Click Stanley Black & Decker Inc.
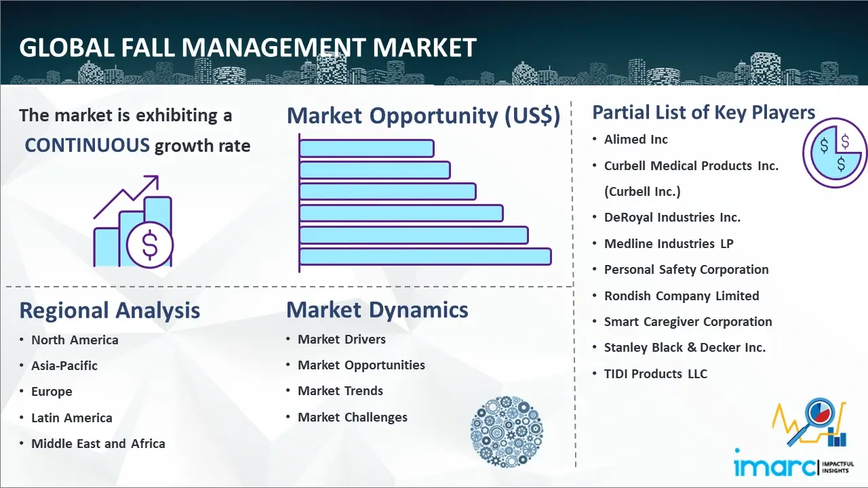Viewport: 868px width, 488px height. [685, 348]
